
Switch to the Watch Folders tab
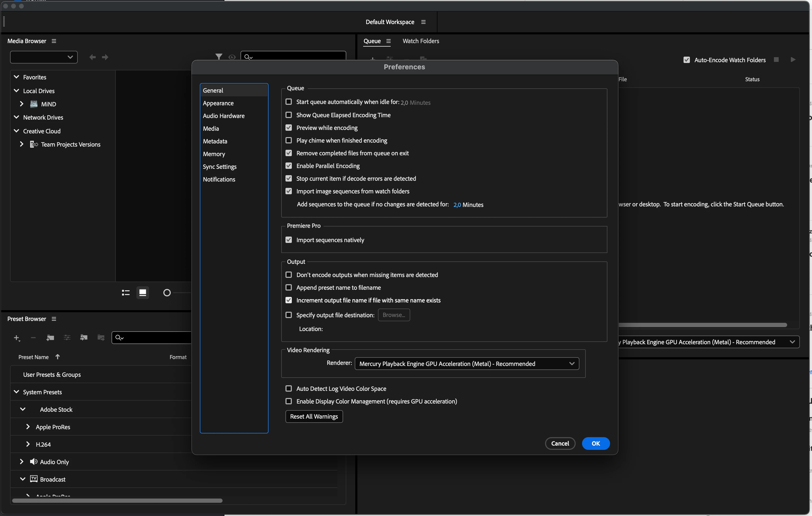point(421,41)
